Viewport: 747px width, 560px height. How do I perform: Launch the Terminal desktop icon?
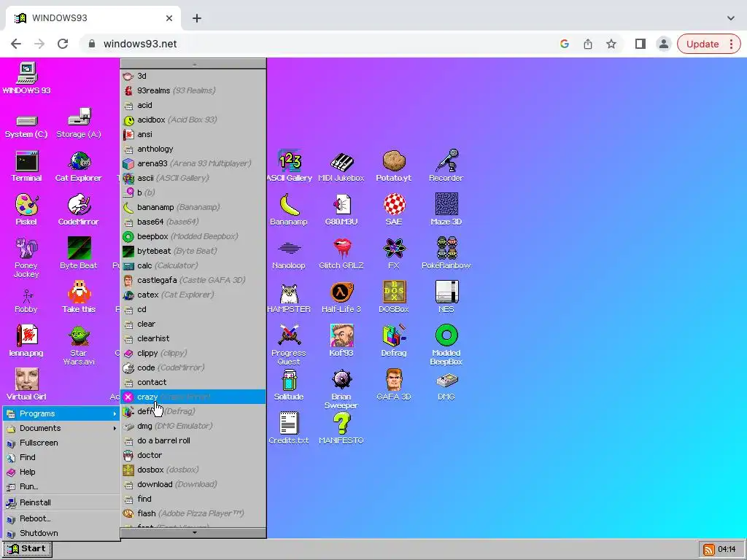27,166
